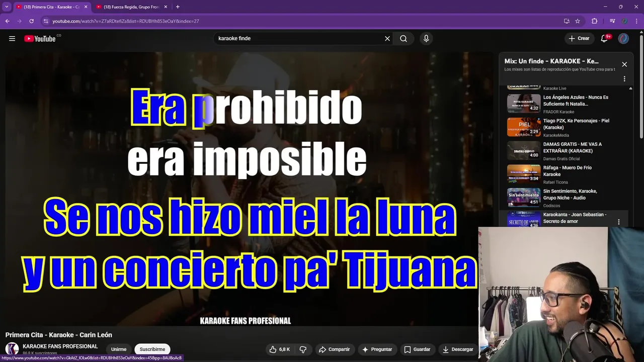Click the Unirme join button
644x362 pixels.
119,349
